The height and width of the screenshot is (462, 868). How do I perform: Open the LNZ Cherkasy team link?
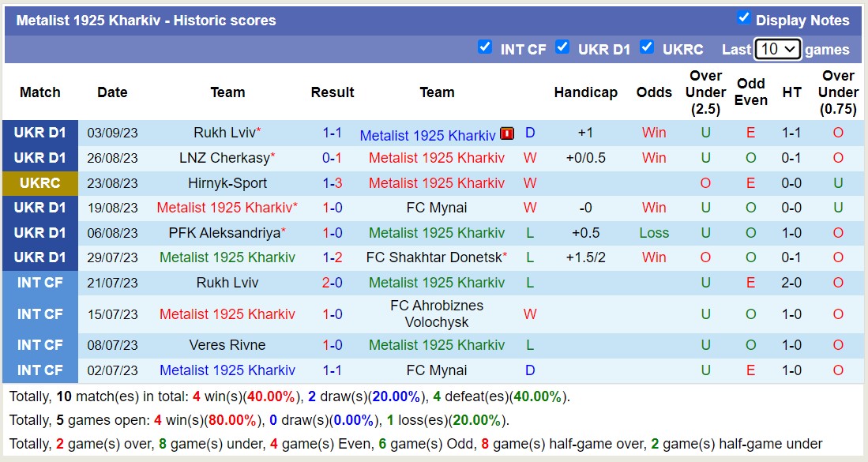(x=224, y=158)
